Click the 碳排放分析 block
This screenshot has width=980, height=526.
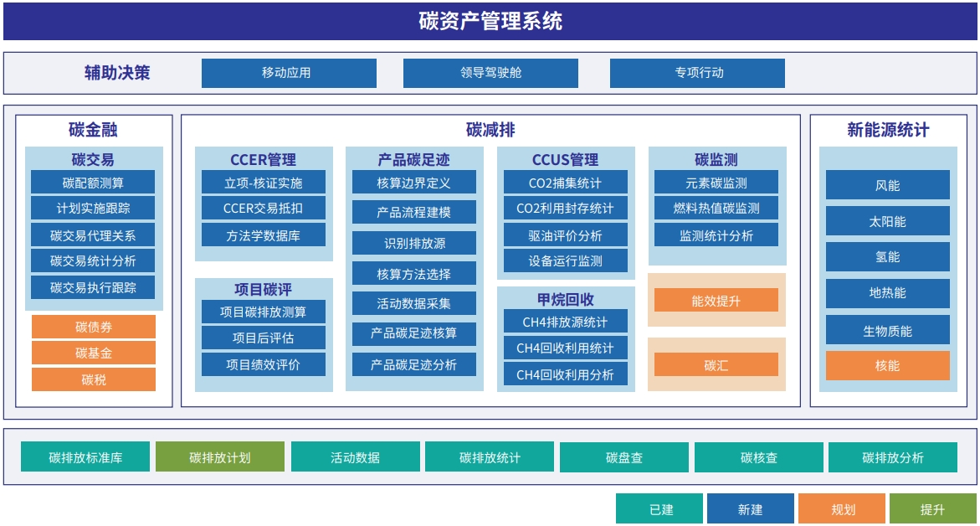click(x=893, y=457)
